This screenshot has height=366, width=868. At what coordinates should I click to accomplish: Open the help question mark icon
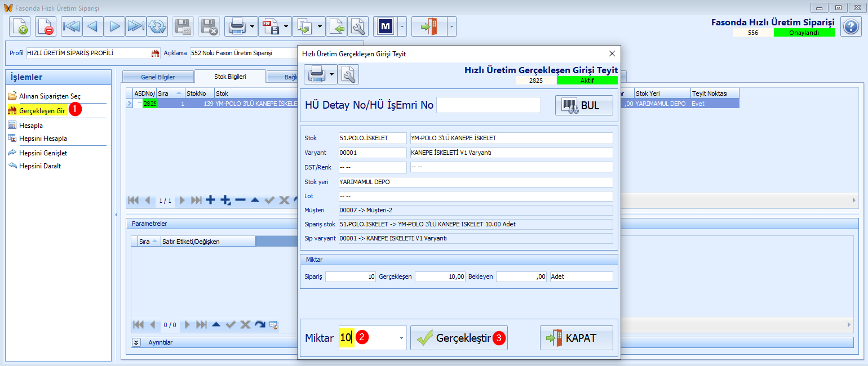(x=850, y=26)
